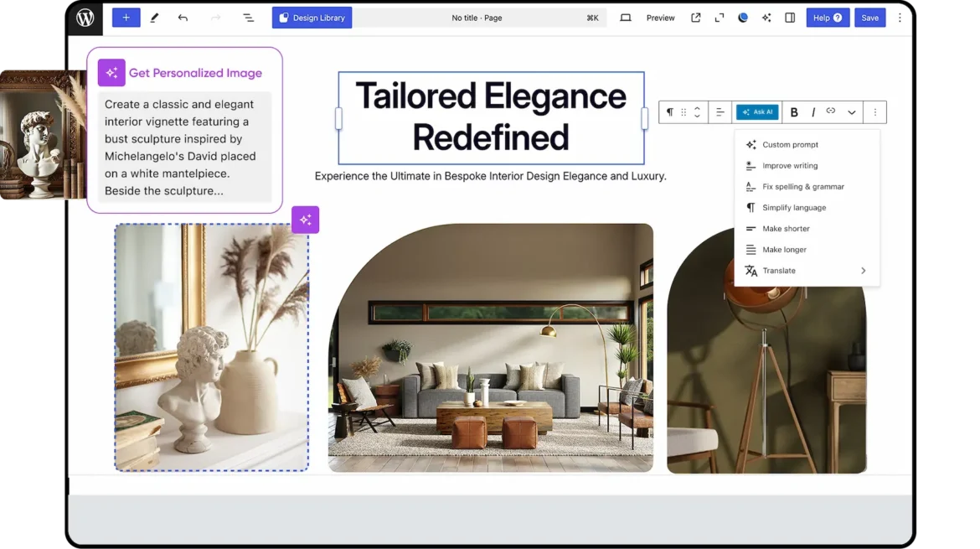This screenshot has width=980, height=549.
Task: Click the WordPress logo icon
Action: point(85,18)
